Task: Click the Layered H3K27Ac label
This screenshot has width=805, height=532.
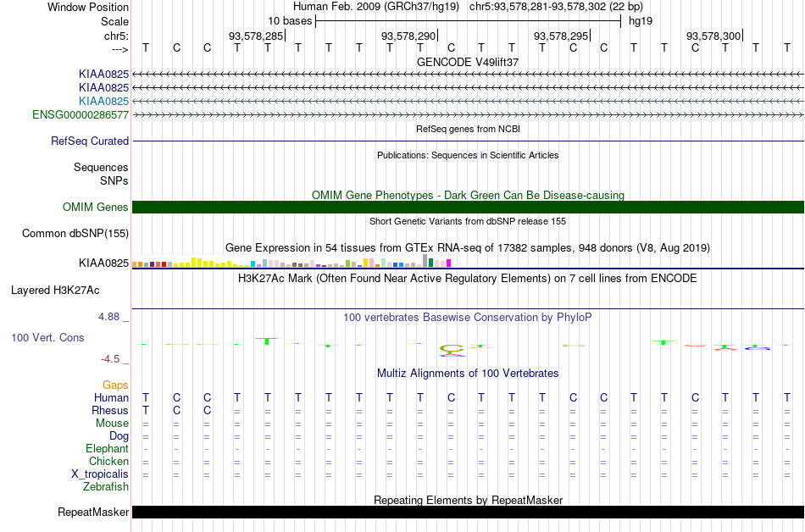Action: 55,291
